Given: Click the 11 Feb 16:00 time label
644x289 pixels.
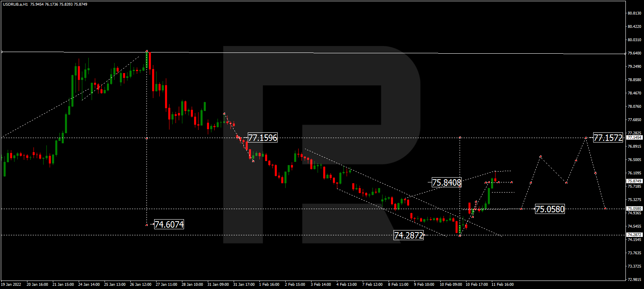Looking at the screenshot, I should pos(502,285).
